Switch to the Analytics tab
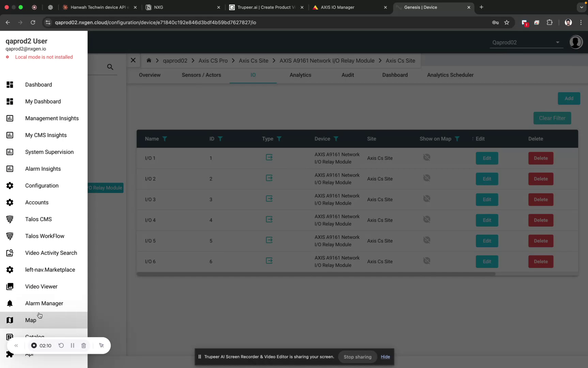 click(300, 75)
